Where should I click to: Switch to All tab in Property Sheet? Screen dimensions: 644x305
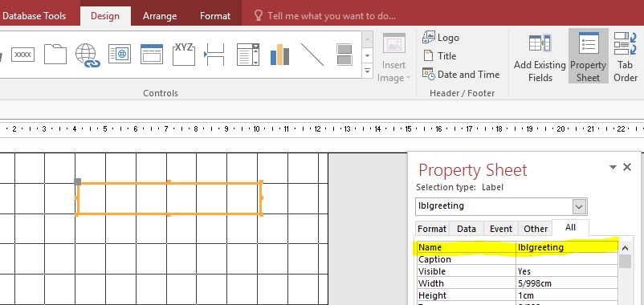(570, 227)
